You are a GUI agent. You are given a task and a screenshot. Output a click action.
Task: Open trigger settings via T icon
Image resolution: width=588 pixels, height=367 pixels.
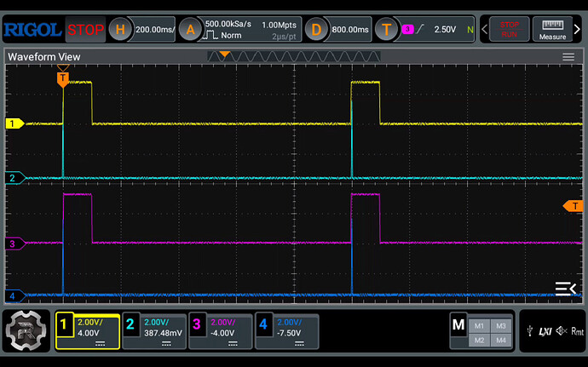coord(388,30)
